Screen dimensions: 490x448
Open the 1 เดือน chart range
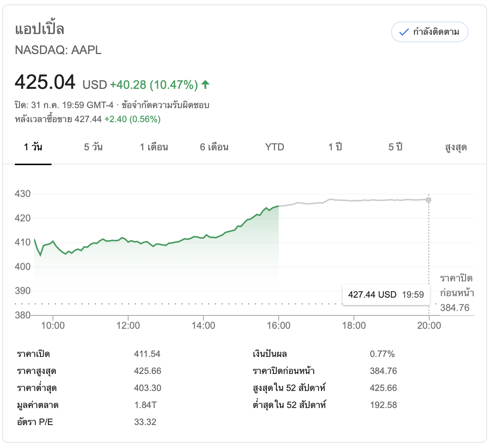(x=154, y=147)
